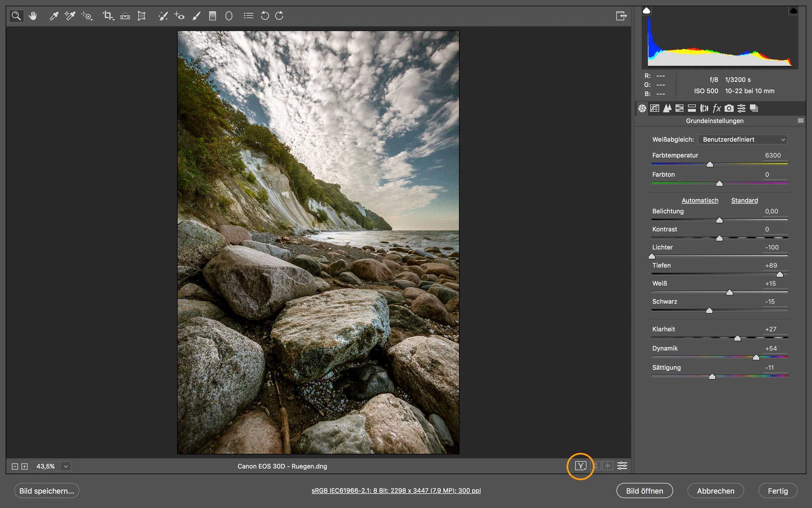This screenshot has width=812, height=508.
Task: Toggle highlight clipping warning in histogram
Action: [793, 11]
